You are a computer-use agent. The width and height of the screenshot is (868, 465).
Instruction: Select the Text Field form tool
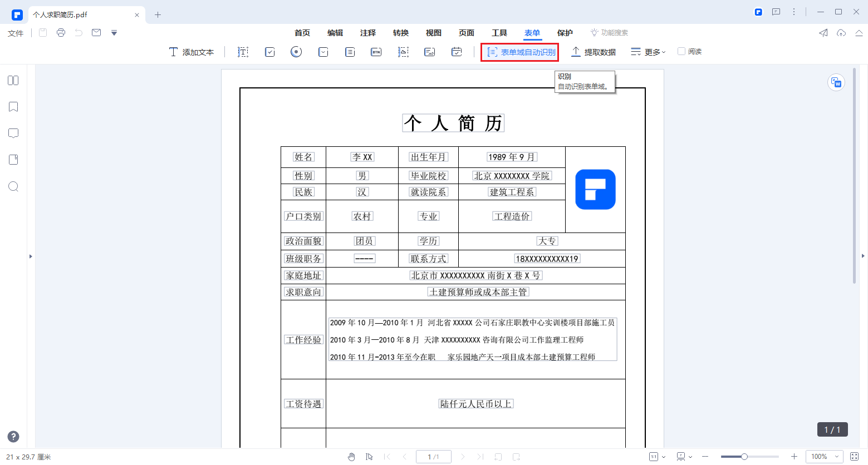[x=242, y=51]
